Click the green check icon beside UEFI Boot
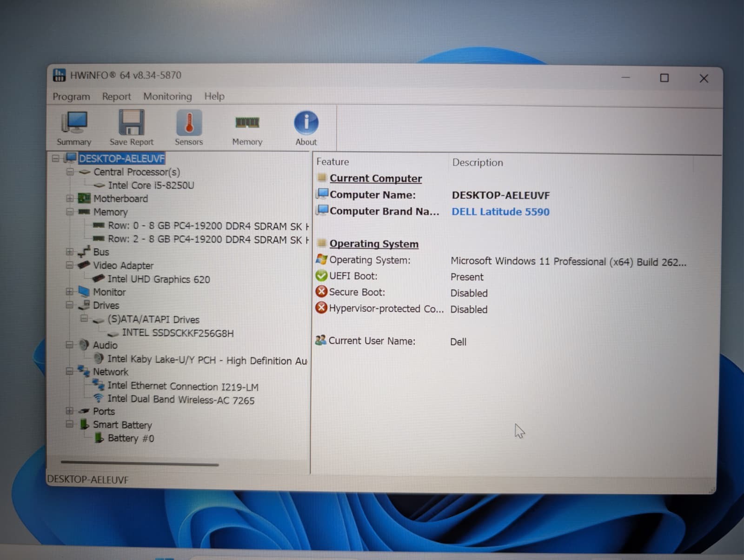The width and height of the screenshot is (744, 560). click(x=321, y=276)
